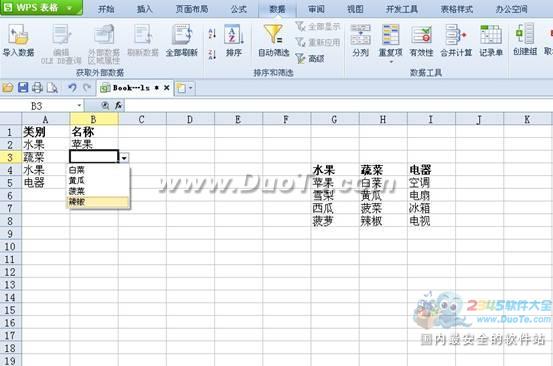The width and height of the screenshot is (553, 366).
Task: Select row 10 header
Action: pos(10,246)
